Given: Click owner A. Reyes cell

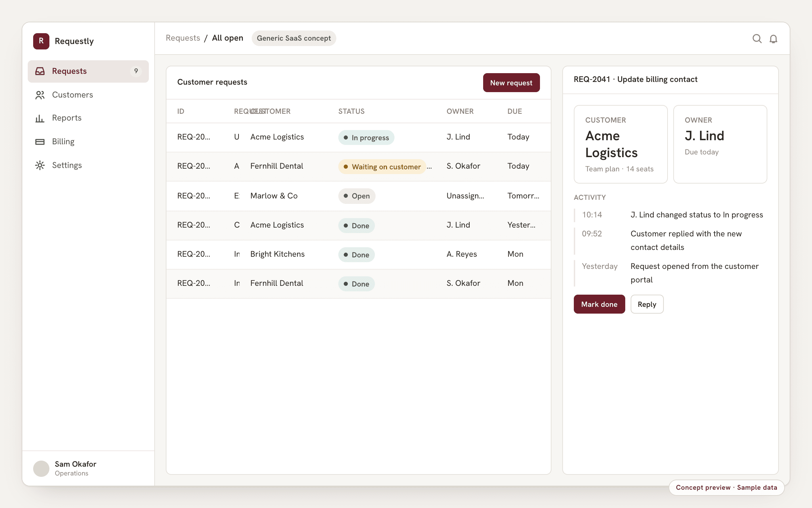Looking at the screenshot, I should 461,254.
